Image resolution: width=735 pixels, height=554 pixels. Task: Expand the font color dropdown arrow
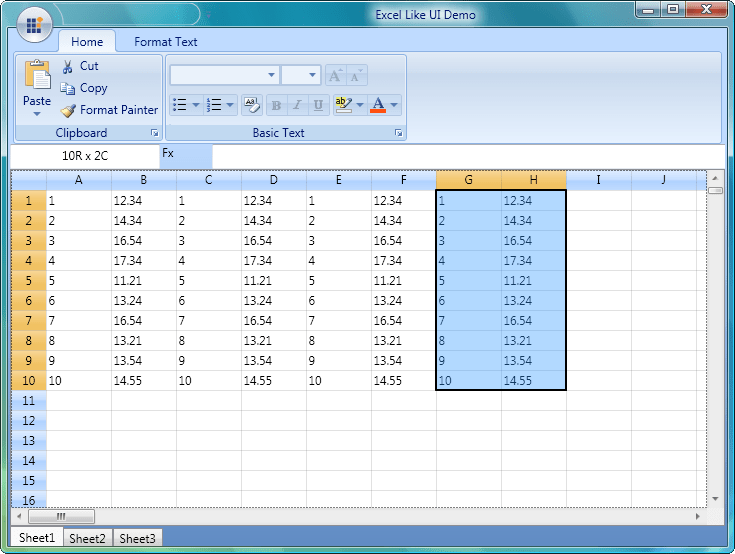click(x=394, y=105)
